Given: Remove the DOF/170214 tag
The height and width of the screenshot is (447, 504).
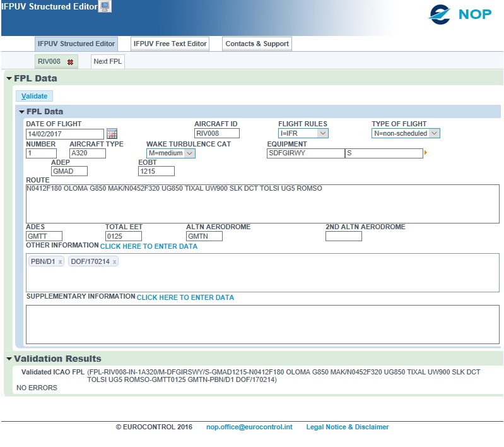Looking at the screenshot, I should 114,262.
